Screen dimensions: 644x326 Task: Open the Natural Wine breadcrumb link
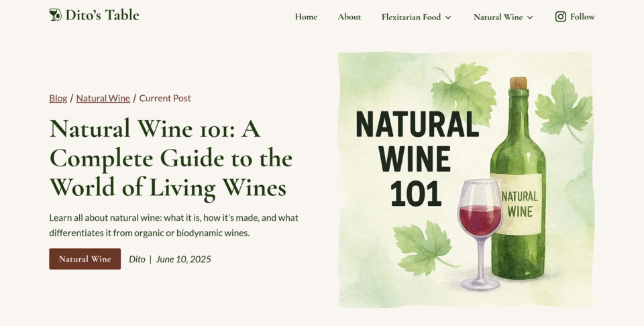click(103, 98)
